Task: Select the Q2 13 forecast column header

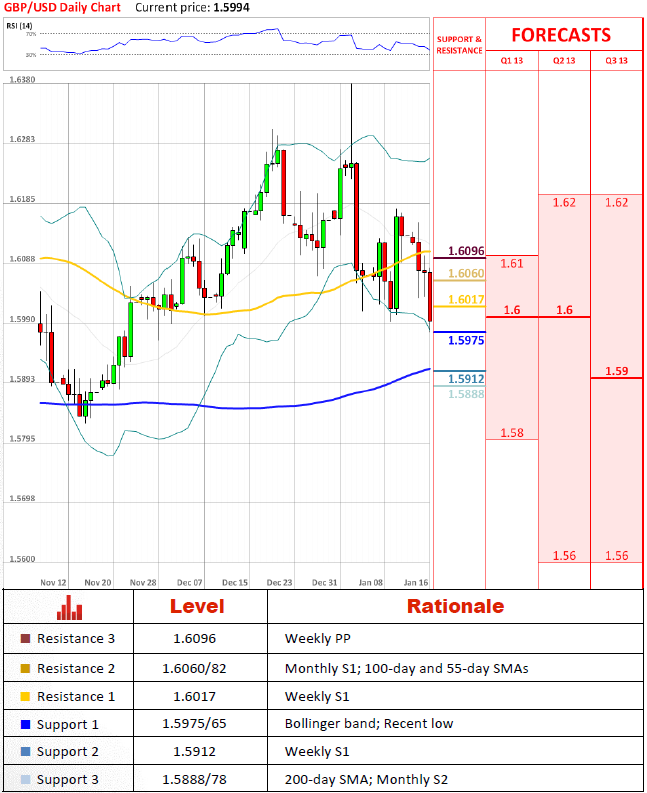Action: point(564,61)
